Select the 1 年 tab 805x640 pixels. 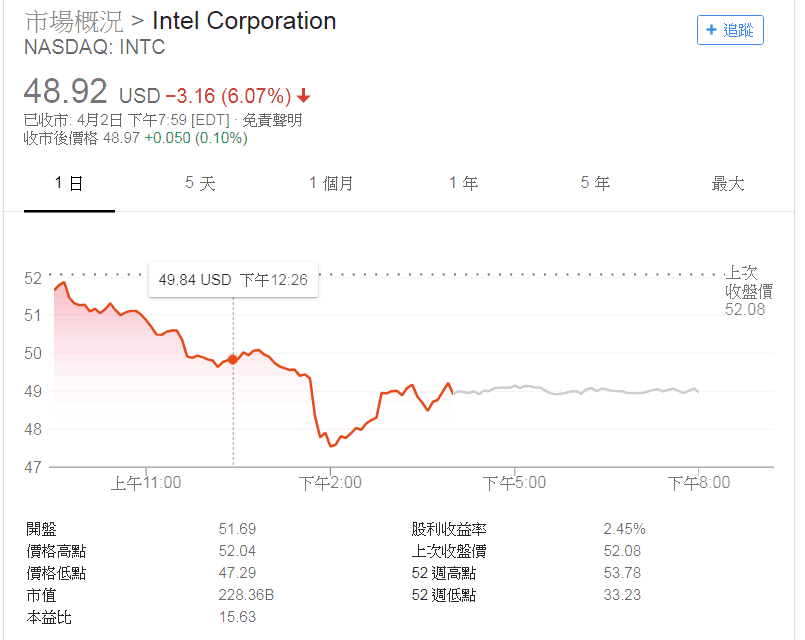(464, 183)
